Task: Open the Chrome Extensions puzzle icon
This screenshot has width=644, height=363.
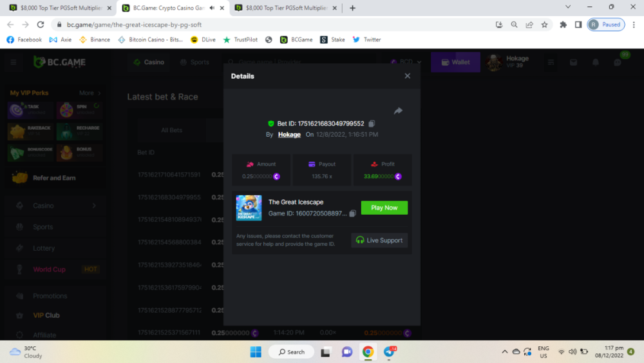Action: [563, 25]
